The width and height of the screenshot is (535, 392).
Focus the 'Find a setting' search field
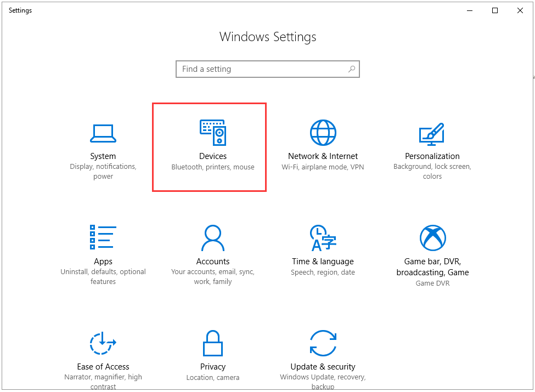point(268,69)
